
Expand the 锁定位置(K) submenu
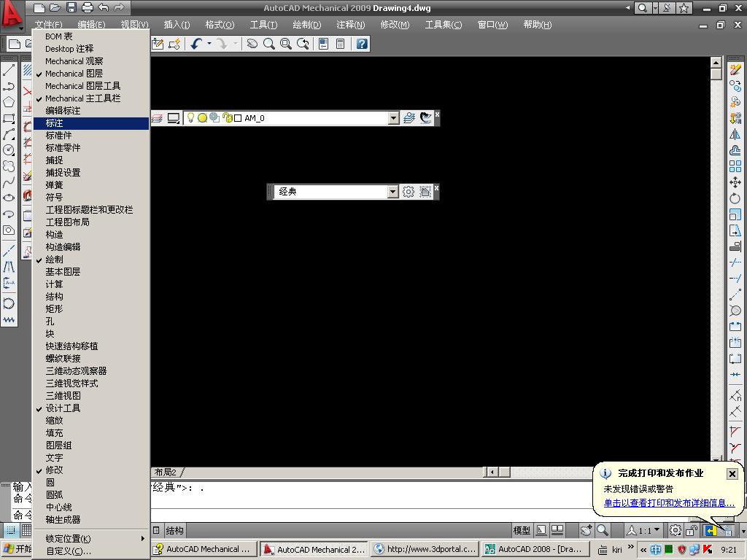(91, 538)
